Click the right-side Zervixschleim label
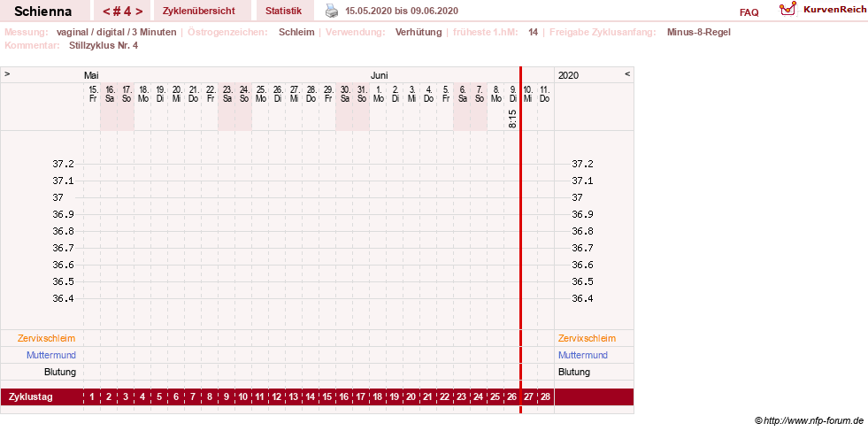 pyautogui.click(x=587, y=338)
